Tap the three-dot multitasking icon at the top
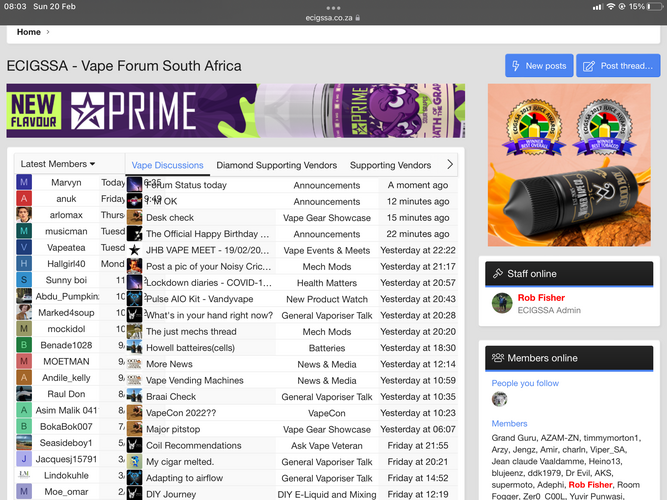This screenshot has width=667, height=500. [x=333, y=8]
